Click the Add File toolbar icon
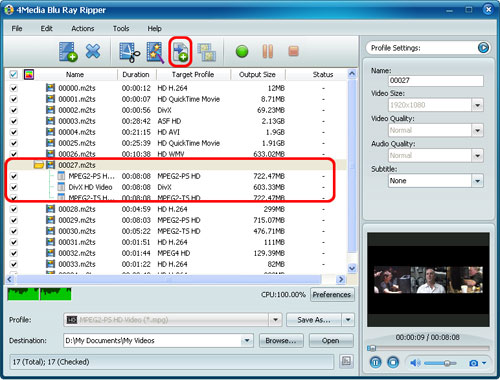 (68, 52)
